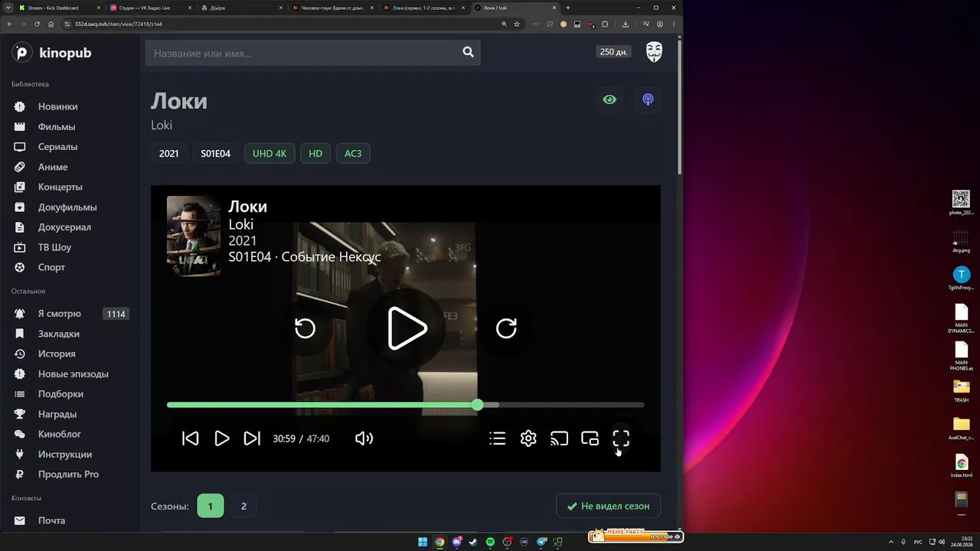Switch to the VK Видео Live browser tab
Image resolution: width=980 pixels, height=551 pixels.
point(150,8)
